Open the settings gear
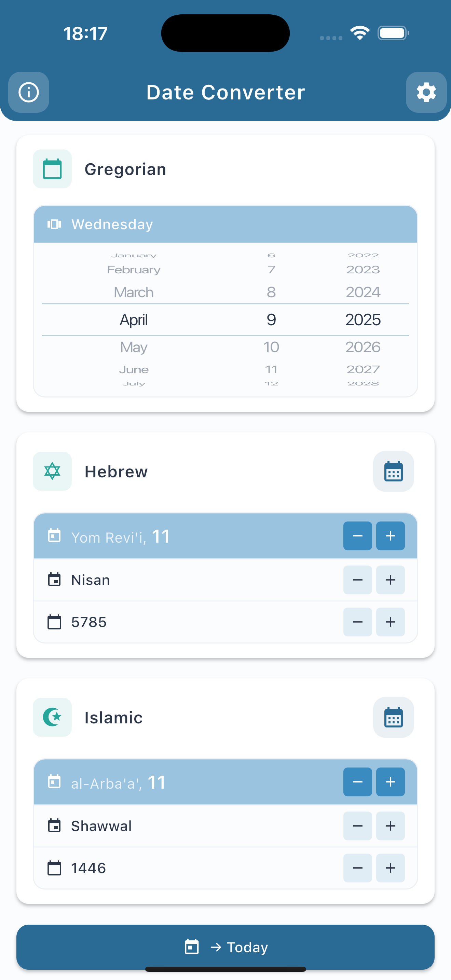Screen dimensions: 451x980 (x=426, y=93)
